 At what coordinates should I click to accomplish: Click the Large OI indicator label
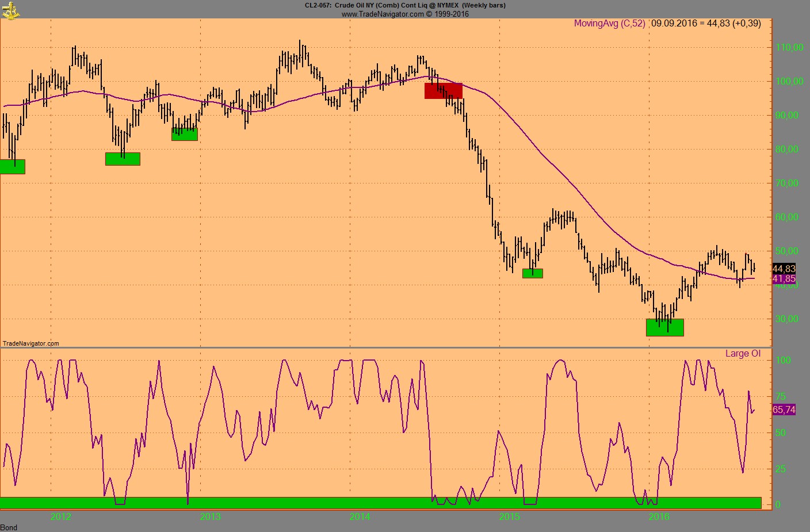(x=742, y=354)
